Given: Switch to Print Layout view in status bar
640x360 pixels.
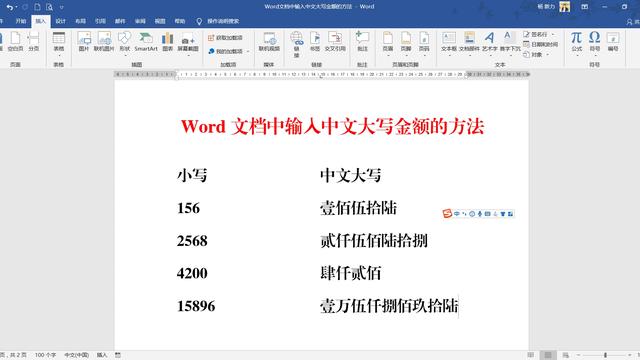Looking at the screenshot, I should 548,355.
